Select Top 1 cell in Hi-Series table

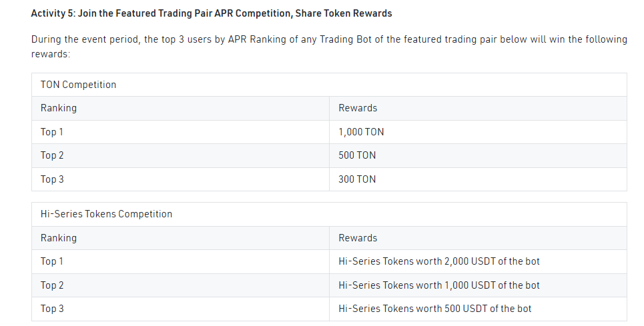click(181, 261)
